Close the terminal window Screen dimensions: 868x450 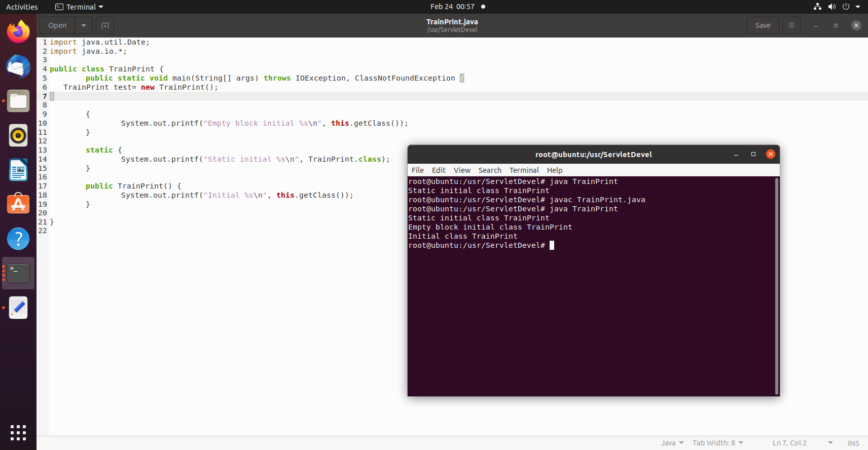click(x=771, y=154)
